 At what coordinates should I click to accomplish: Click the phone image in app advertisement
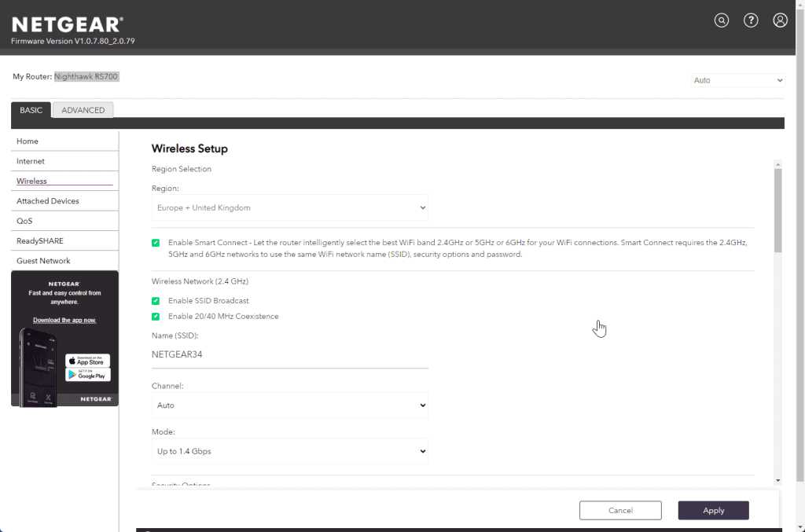(38, 365)
